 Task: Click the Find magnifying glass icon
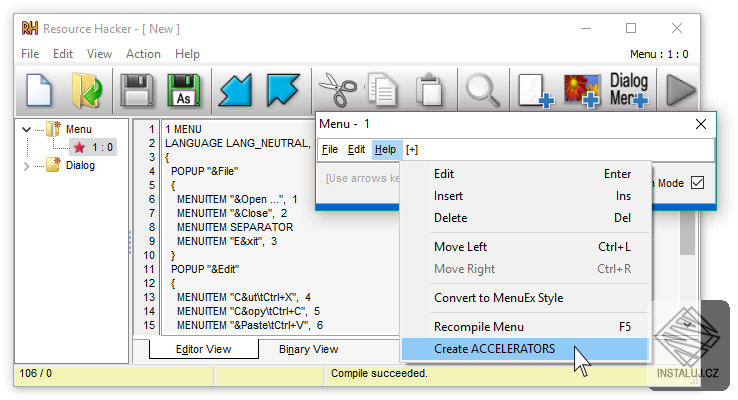click(482, 90)
